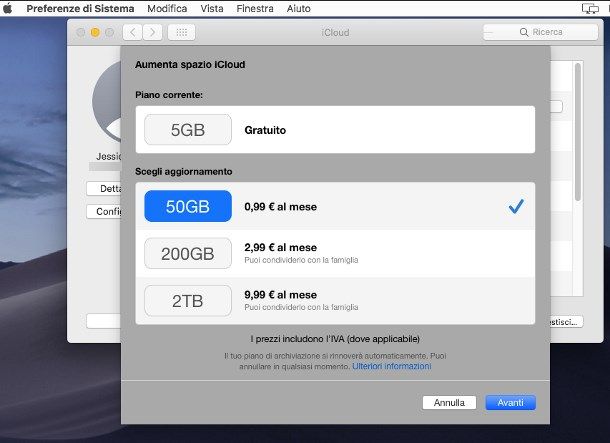Image resolution: width=610 pixels, height=443 pixels.
Task: Open the Finestra menu
Action: tap(255, 9)
